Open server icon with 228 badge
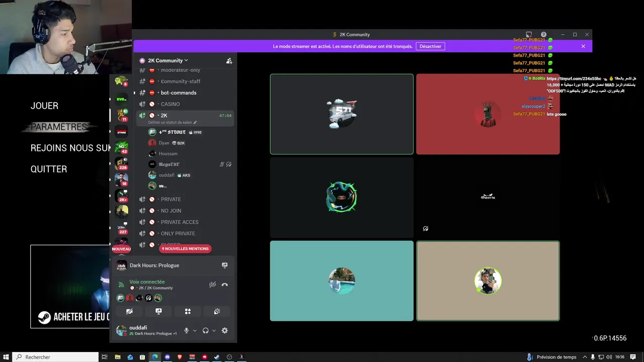 tap(121, 163)
